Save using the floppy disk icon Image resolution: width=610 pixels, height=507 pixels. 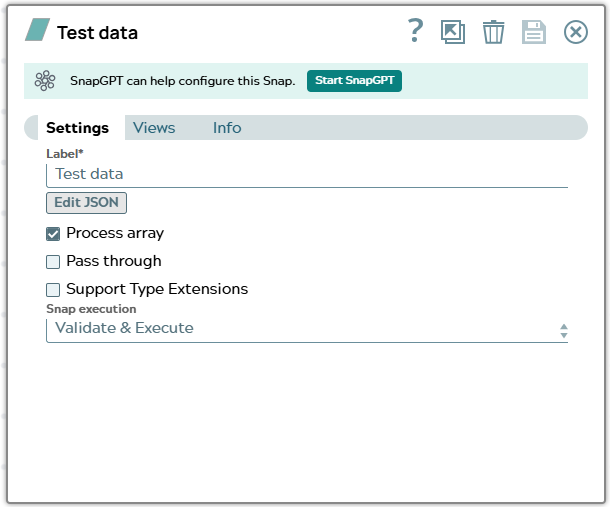tap(534, 32)
